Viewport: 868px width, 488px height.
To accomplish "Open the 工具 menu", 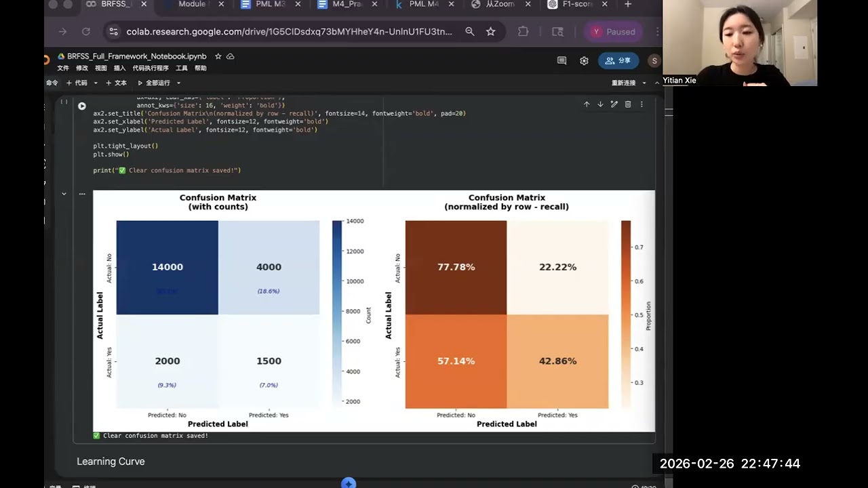I will [x=182, y=68].
